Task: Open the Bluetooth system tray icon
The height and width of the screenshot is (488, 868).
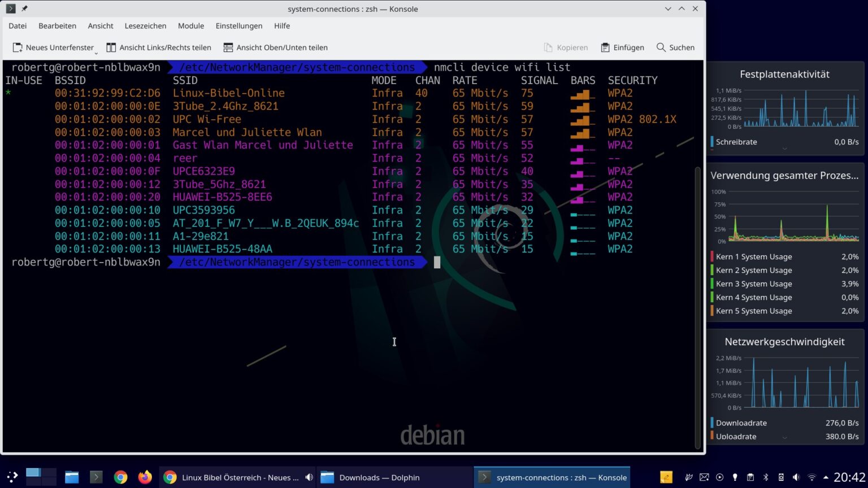Action: [766, 477]
